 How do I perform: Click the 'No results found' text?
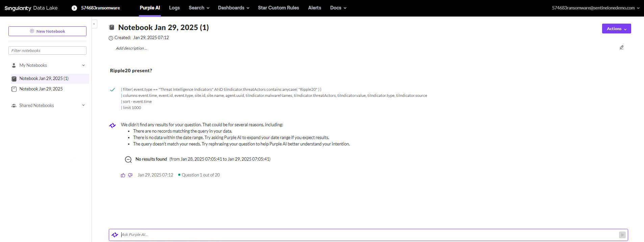(151, 159)
